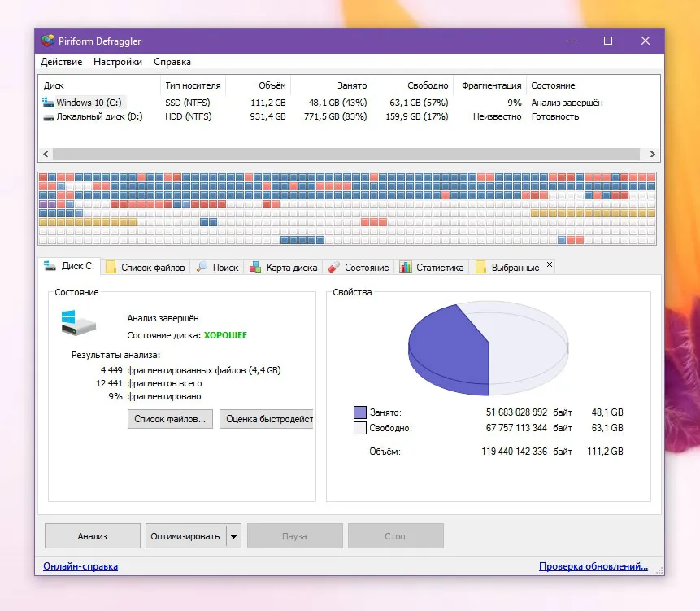Click the folder icon on Список файлов tab
This screenshot has width=700, height=611.
(111, 267)
